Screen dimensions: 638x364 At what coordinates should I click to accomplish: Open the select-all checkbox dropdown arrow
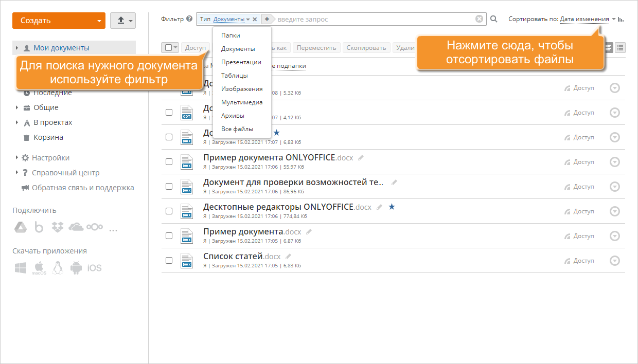click(175, 47)
